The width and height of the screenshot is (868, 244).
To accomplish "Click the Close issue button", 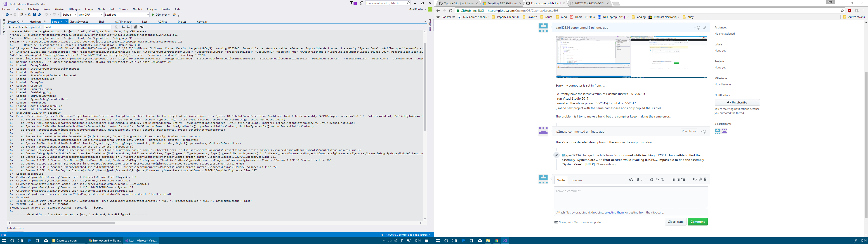I will click(676, 222).
